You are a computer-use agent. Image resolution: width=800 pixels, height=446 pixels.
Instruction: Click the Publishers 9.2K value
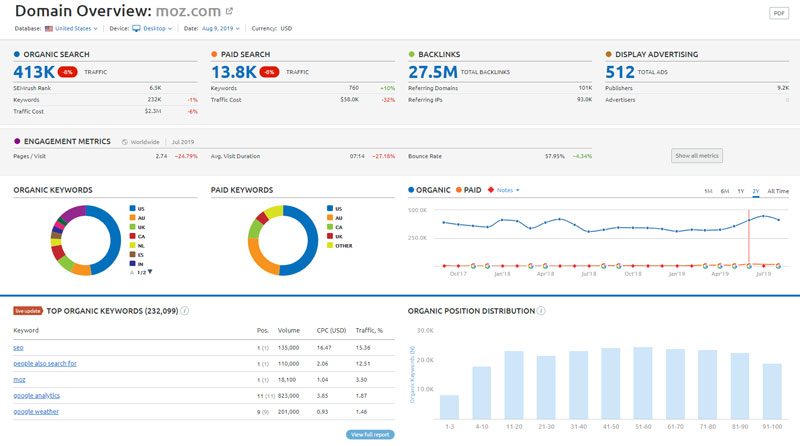[783, 88]
